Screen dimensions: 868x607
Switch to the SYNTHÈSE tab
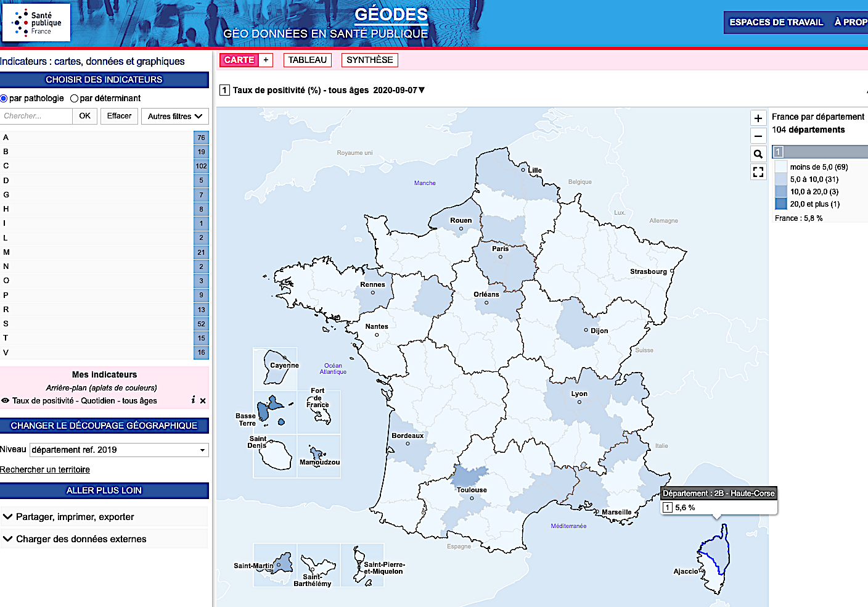(x=369, y=60)
